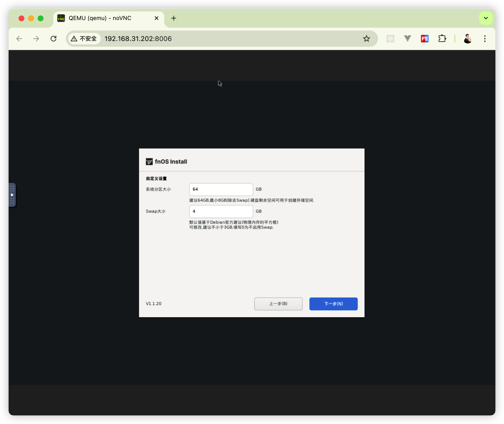Open the Chrome profile avatar
The width and height of the screenshot is (504, 424).
(467, 39)
